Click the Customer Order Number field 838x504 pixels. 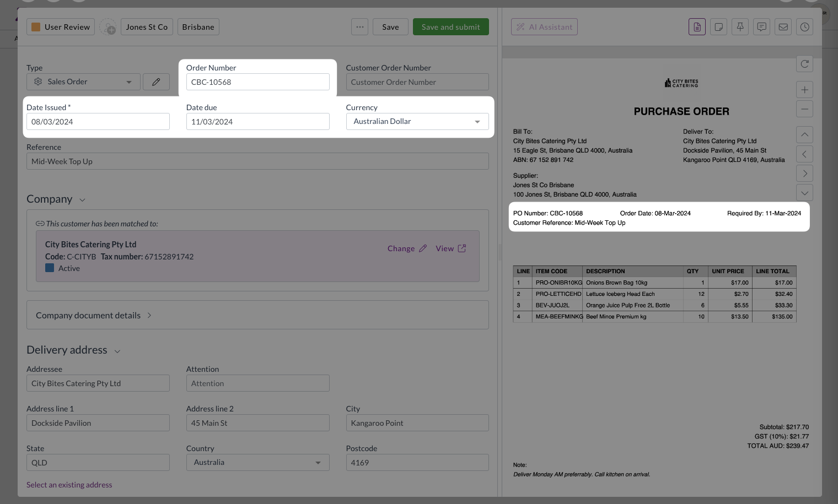coord(417,82)
